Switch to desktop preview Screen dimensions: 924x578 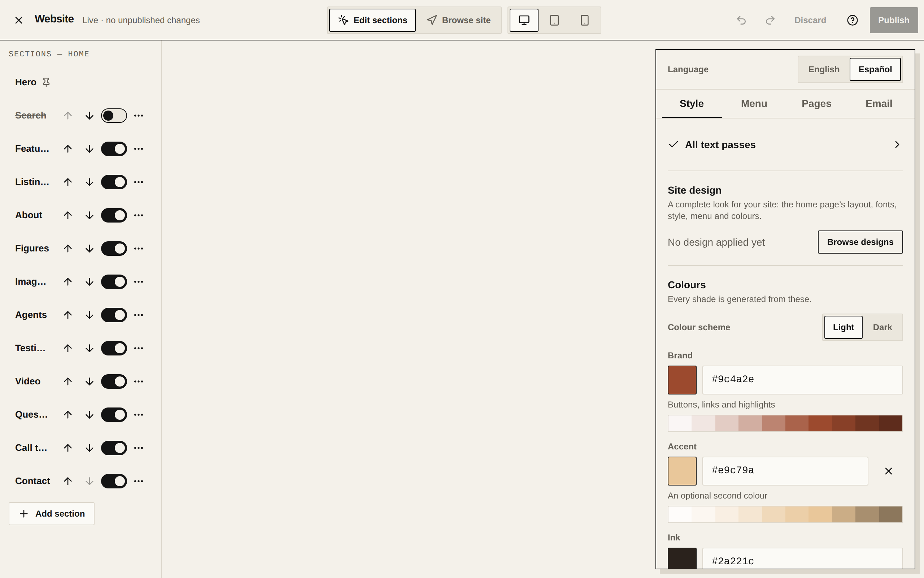[524, 20]
